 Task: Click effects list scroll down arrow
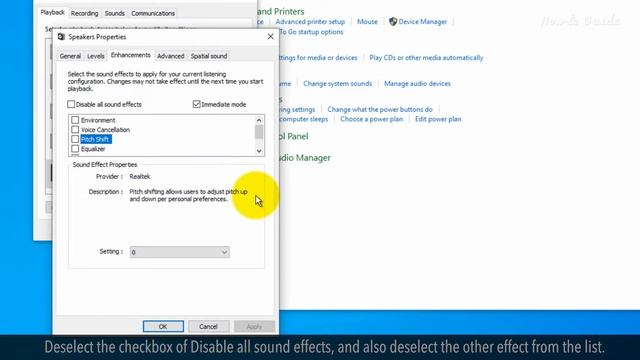[259, 151]
